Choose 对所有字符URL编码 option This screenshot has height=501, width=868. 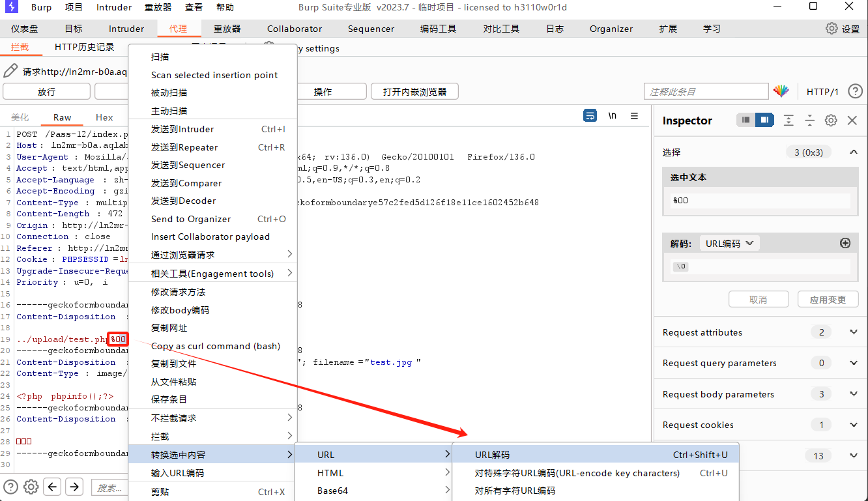pyautogui.click(x=596, y=491)
